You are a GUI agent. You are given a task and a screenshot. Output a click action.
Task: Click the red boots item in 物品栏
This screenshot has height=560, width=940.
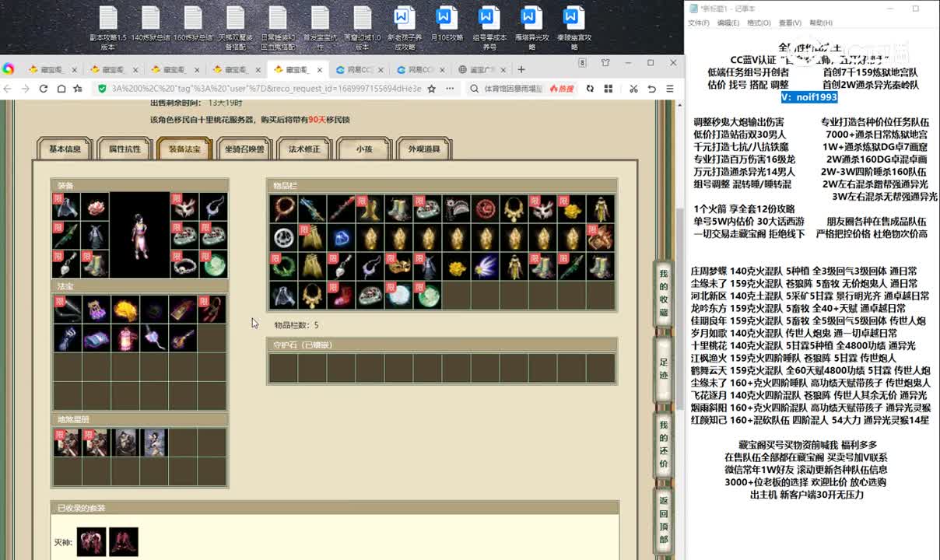point(341,296)
